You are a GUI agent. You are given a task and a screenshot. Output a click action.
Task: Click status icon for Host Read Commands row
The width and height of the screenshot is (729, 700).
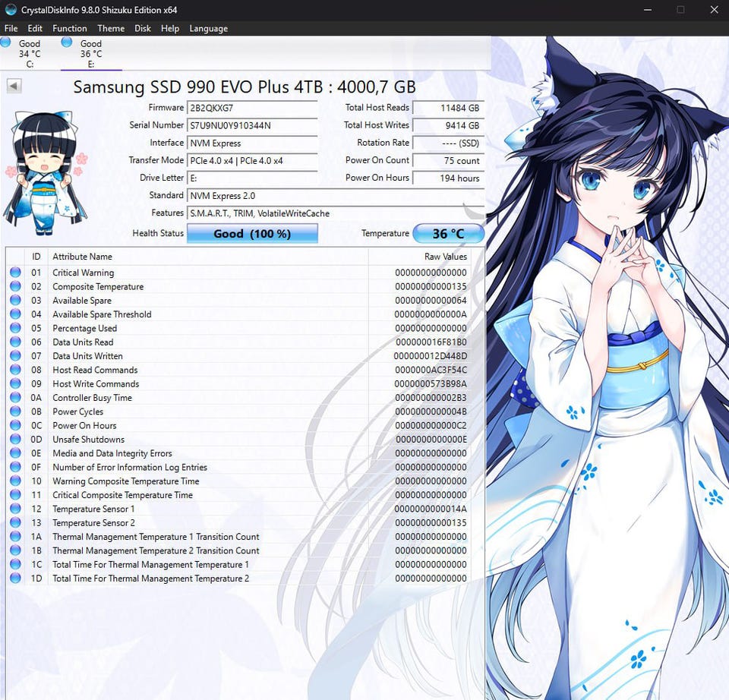click(15, 370)
